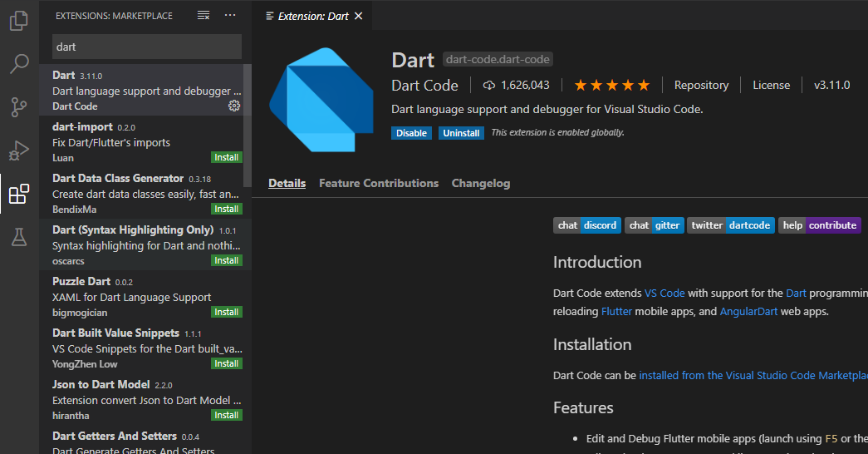Select the Extensions view icon
This screenshot has height=454, width=868.
[x=19, y=194]
